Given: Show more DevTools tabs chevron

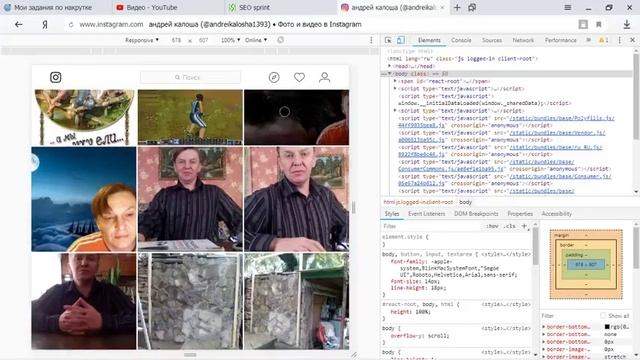Looking at the screenshot, I should point(589,40).
